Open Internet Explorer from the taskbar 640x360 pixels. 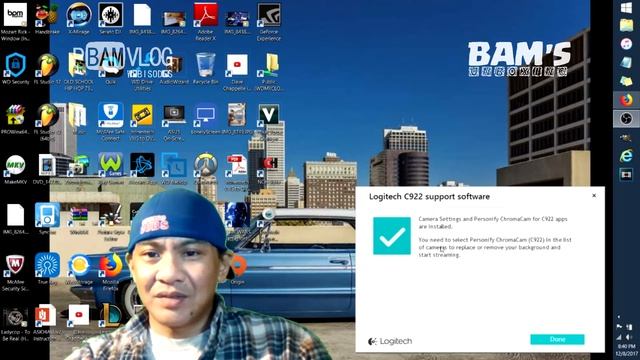click(626, 156)
